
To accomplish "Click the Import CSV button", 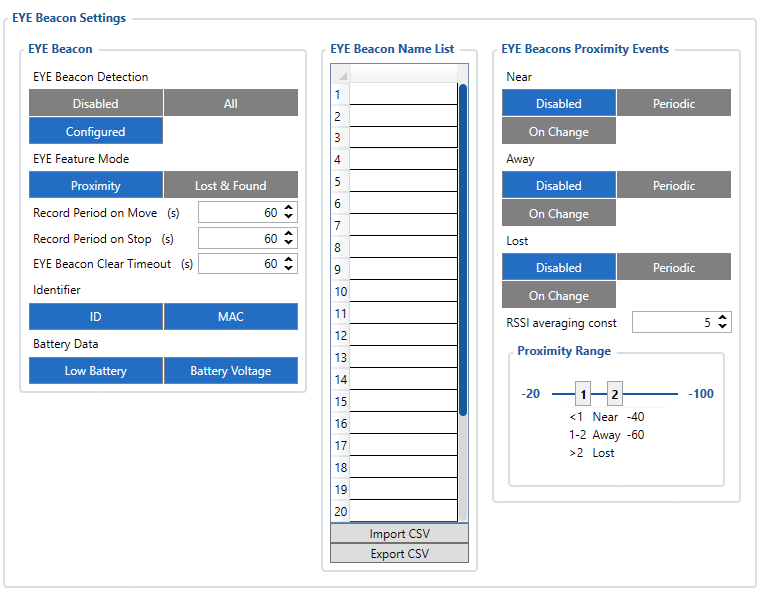I will [399, 534].
